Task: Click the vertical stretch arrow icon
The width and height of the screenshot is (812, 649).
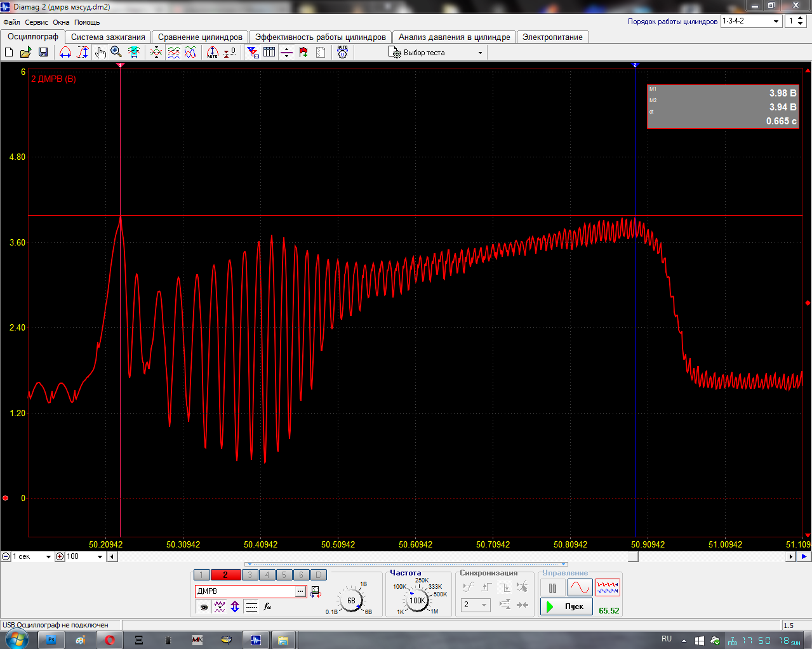Action: coord(83,53)
